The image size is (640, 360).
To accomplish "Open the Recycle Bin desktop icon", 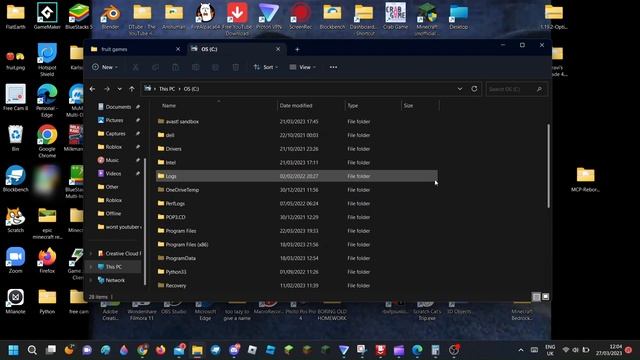I will [x=16, y=139].
